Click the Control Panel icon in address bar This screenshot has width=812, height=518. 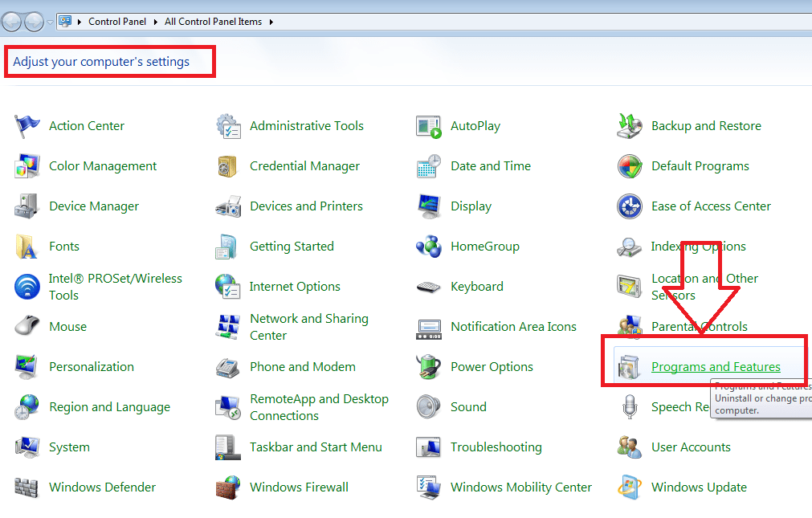(x=65, y=21)
